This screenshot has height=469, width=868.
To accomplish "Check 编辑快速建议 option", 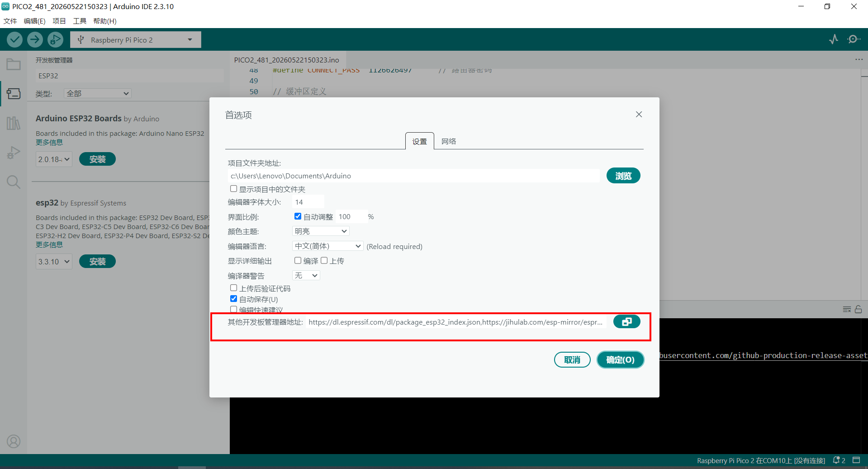I will pos(233,310).
